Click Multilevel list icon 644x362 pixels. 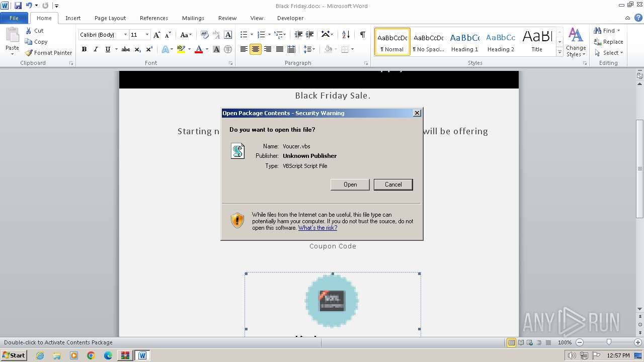point(279,35)
